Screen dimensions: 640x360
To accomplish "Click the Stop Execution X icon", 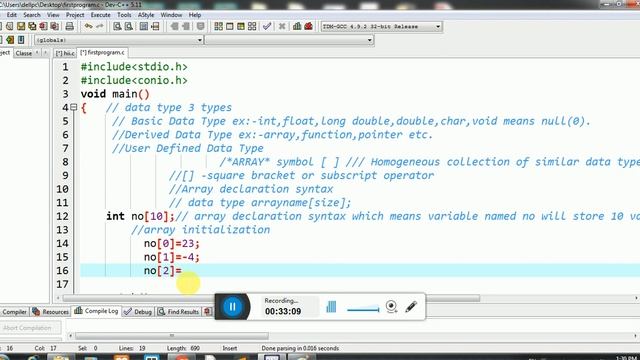I will click(x=282, y=27).
